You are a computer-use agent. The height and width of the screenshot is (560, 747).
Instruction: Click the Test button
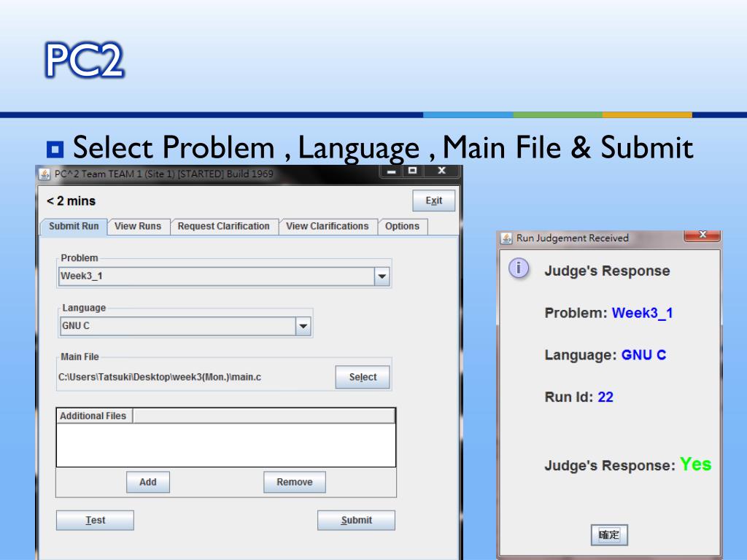pos(95,520)
